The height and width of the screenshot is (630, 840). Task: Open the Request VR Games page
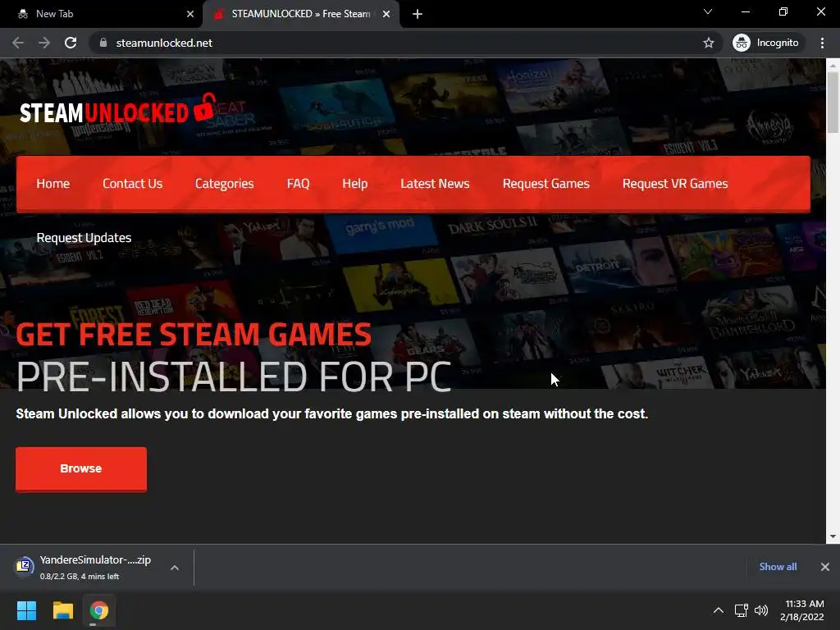[675, 184]
